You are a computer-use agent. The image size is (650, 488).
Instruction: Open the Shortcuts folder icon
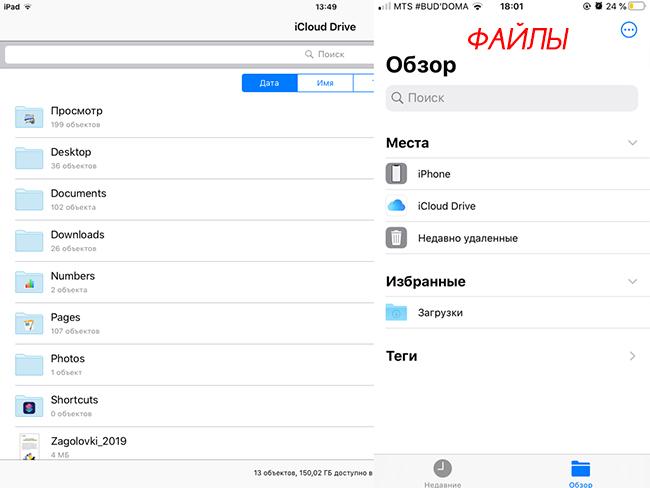[29, 406]
